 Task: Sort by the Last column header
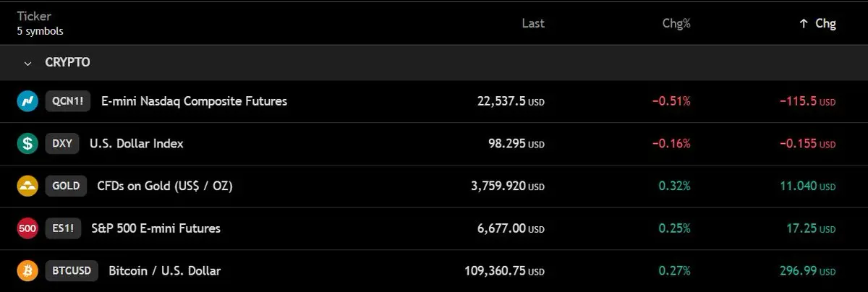pyautogui.click(x=533, y=23)
